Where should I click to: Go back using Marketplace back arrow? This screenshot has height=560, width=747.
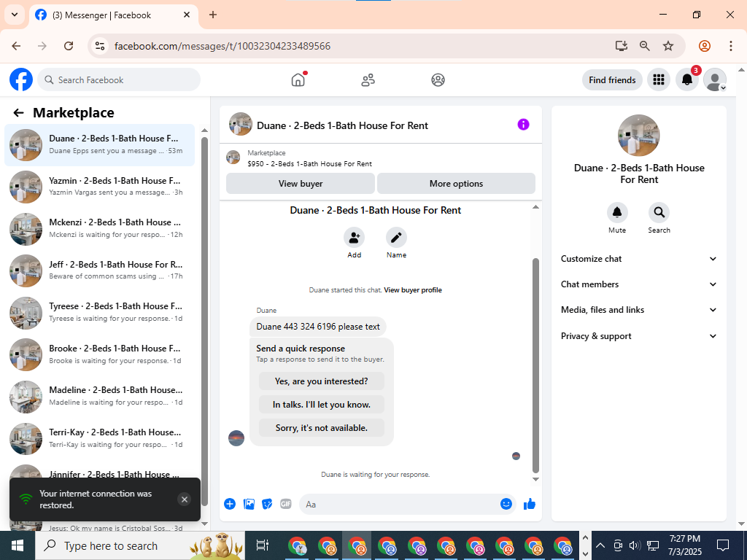[18, 113]
